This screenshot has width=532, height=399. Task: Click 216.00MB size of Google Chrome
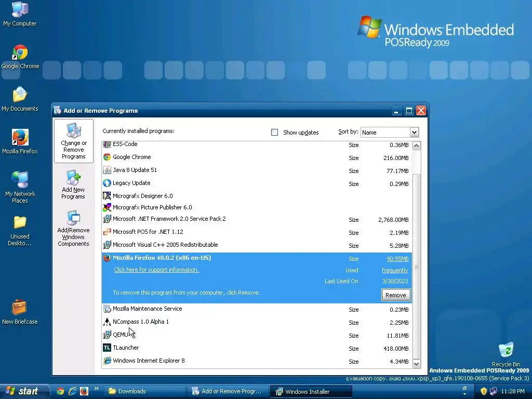[396, 158]
